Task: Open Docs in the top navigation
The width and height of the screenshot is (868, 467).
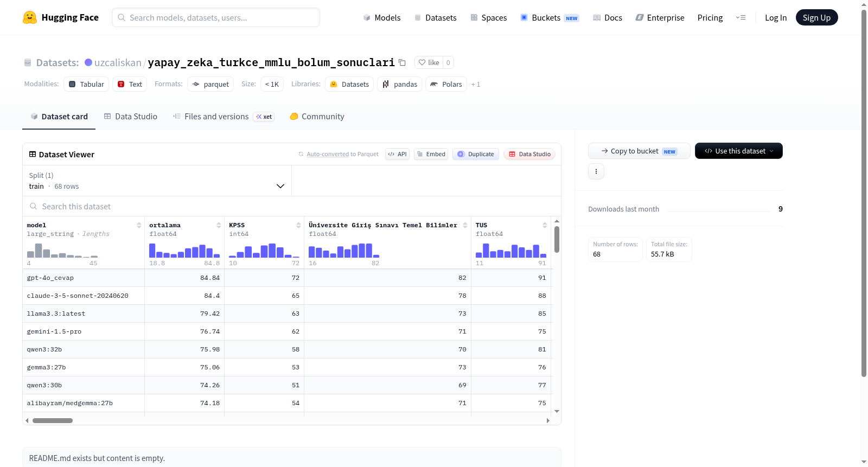Action: pyautogui.click(x=607, y=17)
